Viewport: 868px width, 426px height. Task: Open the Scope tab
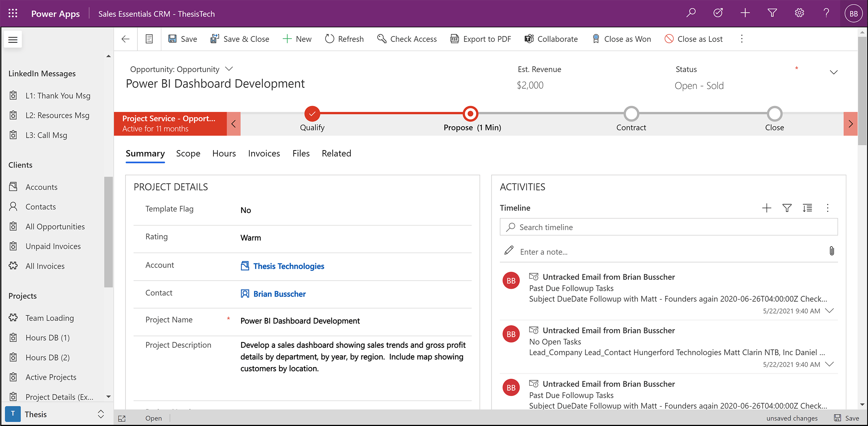[188, 153]
